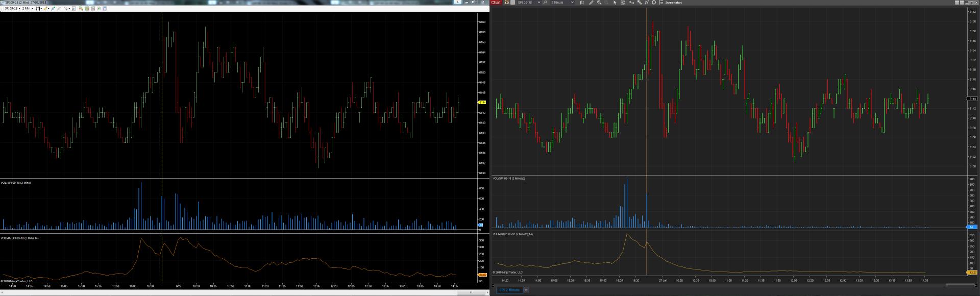Viewport: 980px width, 296px height.
Task: Open the SPI 09-18 instrument selector in right chart
Action: pyautogui.click(x=529, y=3)
